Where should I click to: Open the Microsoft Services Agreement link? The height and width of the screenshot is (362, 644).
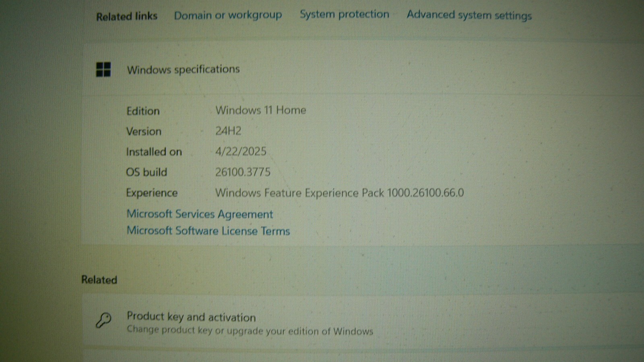[x=200, y=214]
